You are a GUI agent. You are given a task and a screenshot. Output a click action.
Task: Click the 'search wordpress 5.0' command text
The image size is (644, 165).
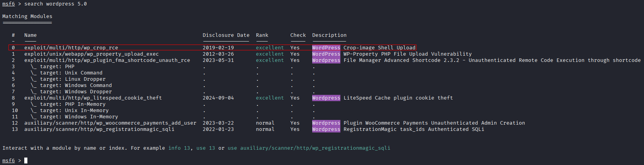(56, 4)
